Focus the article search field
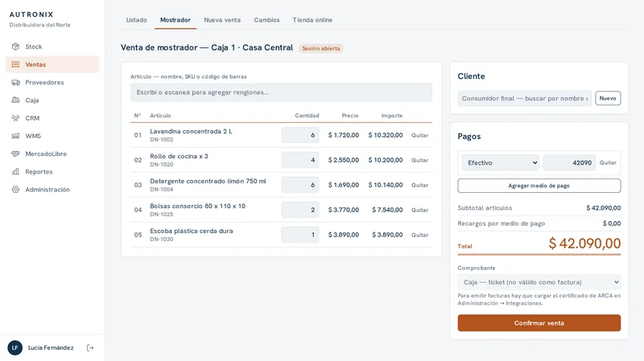The height and width of the screenshot is (361, 644). click(281, 92)
